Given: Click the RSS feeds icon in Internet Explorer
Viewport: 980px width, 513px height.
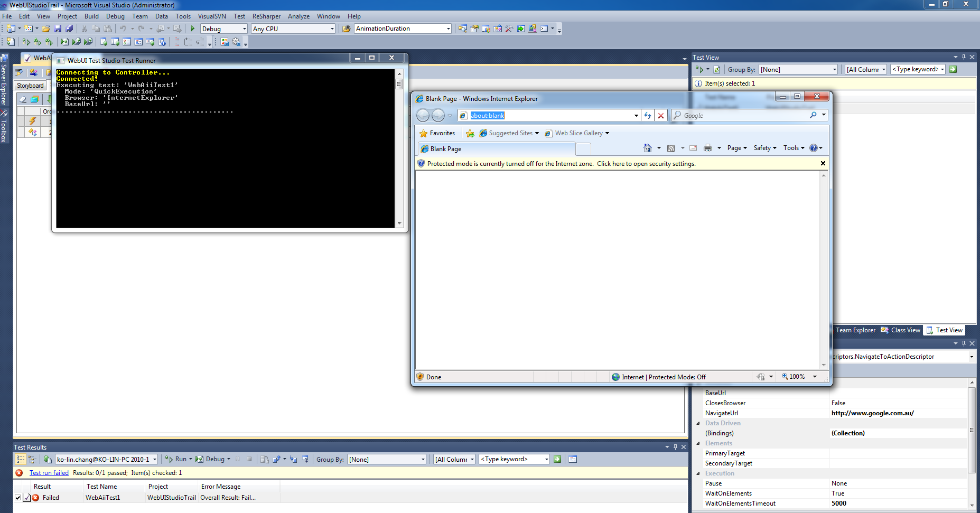Looking at the screenshot, I should click(x=671, y=148).
